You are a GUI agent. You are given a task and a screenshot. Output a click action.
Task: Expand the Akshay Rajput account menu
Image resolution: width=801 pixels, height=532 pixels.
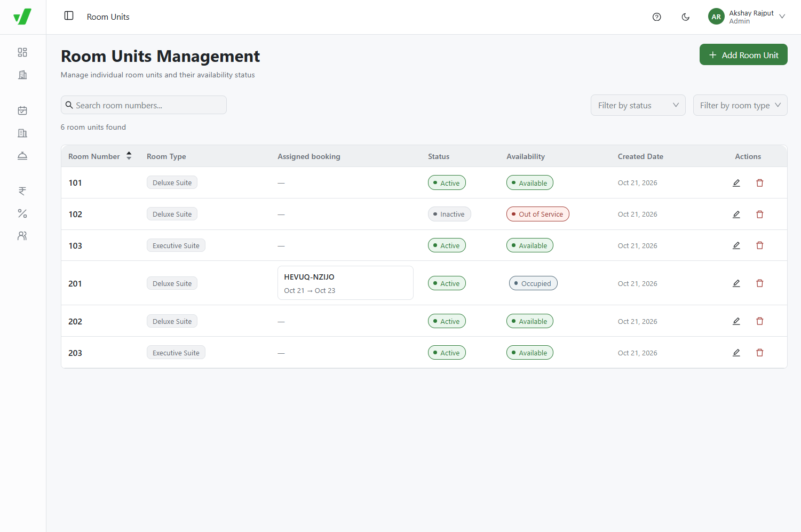coord(747,17)
